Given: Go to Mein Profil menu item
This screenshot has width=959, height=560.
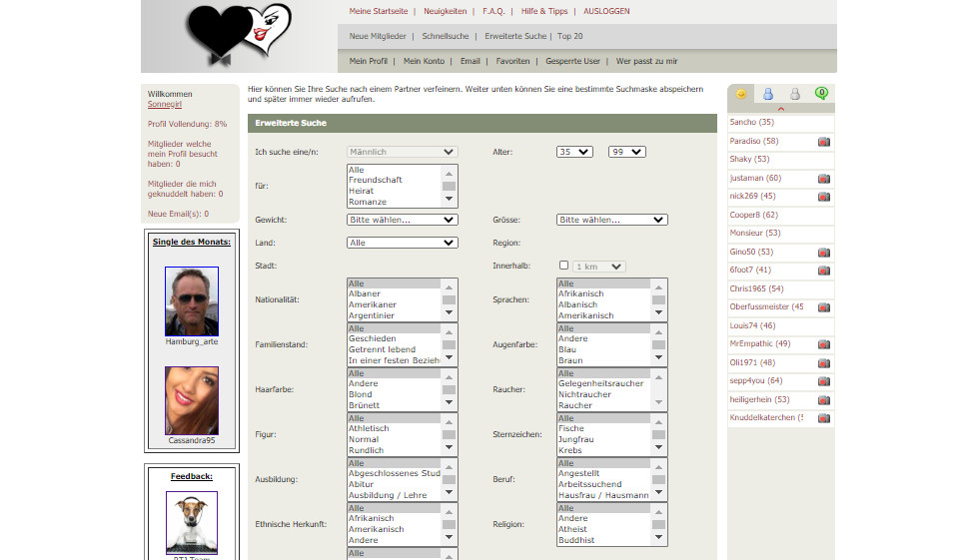Looking at the screenshot, I should pyautogui.click(x=369, y=61).
